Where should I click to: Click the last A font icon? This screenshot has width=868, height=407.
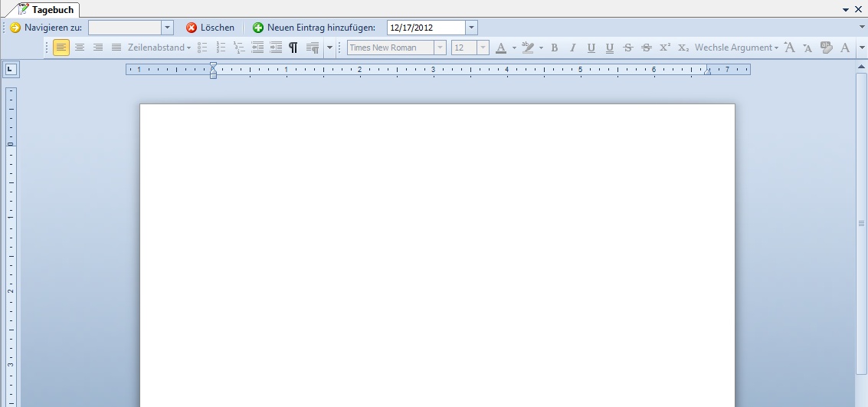tap(845, 48)
